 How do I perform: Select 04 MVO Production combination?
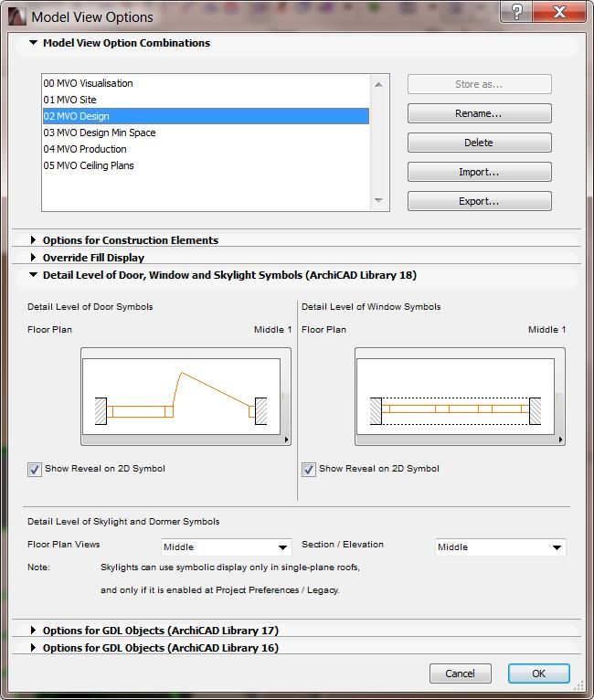[x=206, y=149]
